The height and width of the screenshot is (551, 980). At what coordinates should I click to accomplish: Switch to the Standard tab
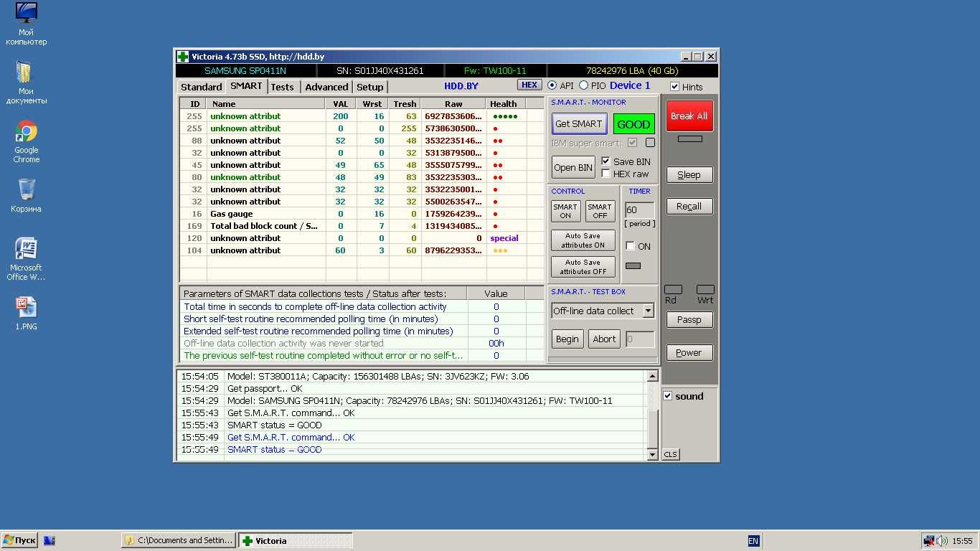point(201,87)
